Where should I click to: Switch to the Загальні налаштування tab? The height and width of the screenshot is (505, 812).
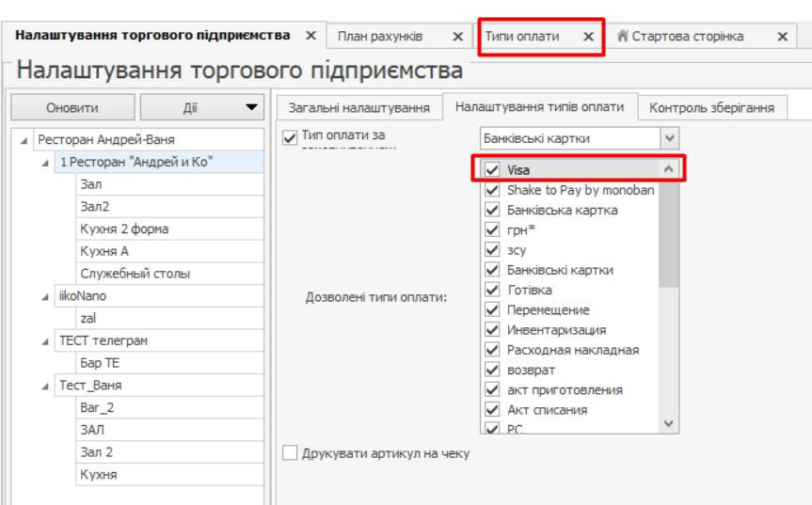(x=358, y=108)
